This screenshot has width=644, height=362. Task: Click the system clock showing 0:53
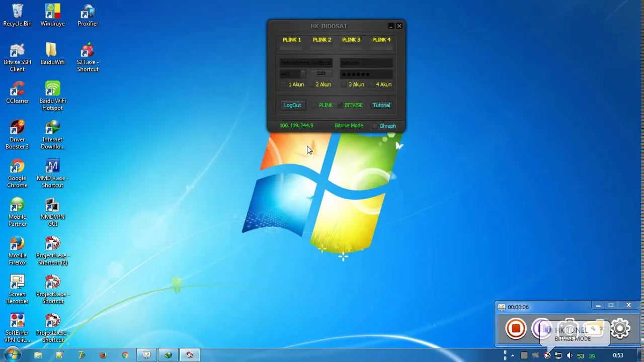tap(618, 355)
